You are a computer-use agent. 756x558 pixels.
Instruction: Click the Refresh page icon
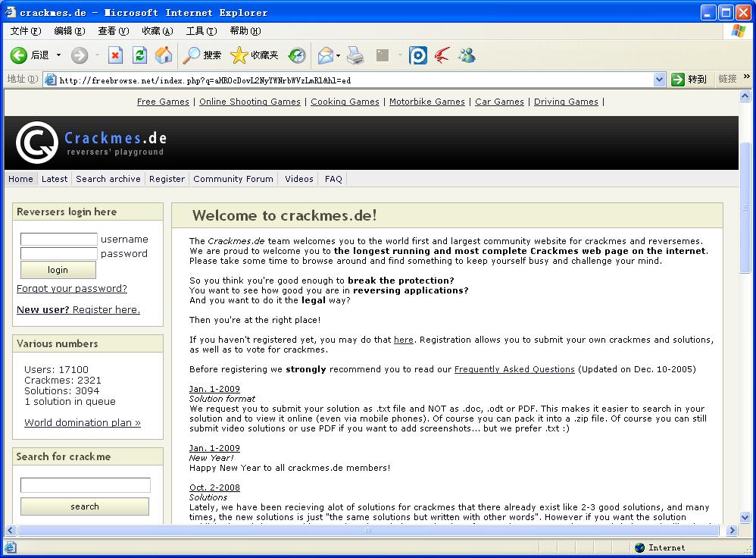pos(140,55)
